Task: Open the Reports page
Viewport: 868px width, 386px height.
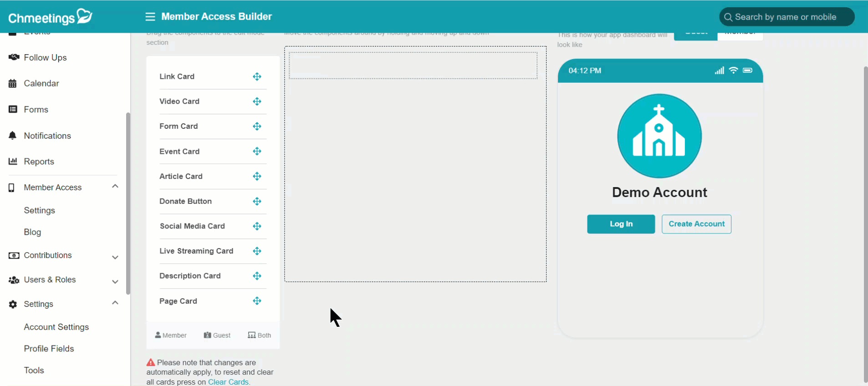Action: click(x=39, y=162)
